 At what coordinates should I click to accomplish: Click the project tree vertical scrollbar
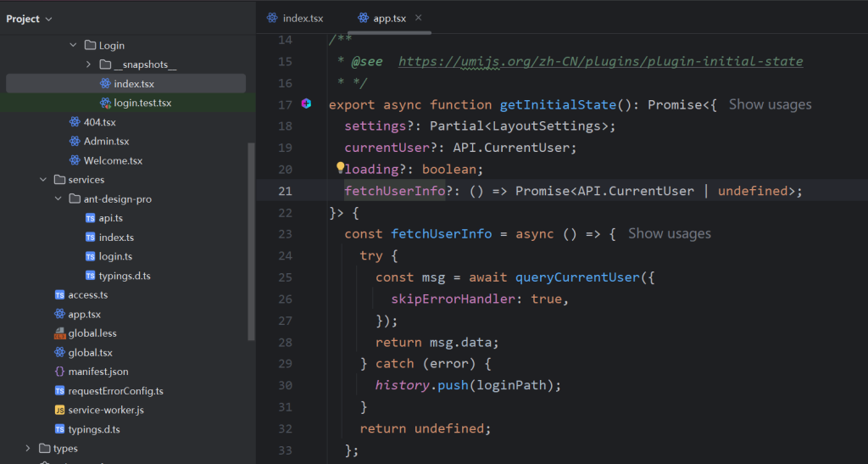pyautogui.click(x=251, y=242)
